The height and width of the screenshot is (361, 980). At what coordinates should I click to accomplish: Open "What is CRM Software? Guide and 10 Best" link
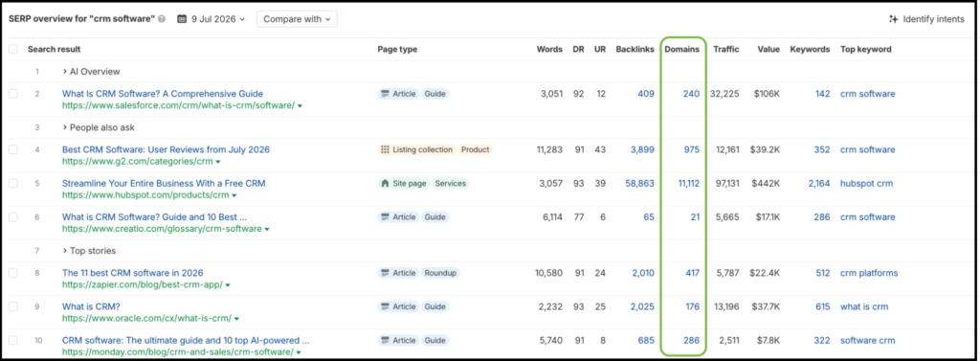pos(154,217)
